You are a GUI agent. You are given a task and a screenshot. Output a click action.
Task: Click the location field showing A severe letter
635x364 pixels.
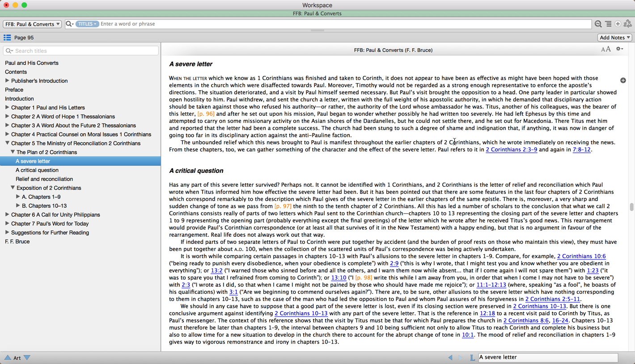(548, 357)
